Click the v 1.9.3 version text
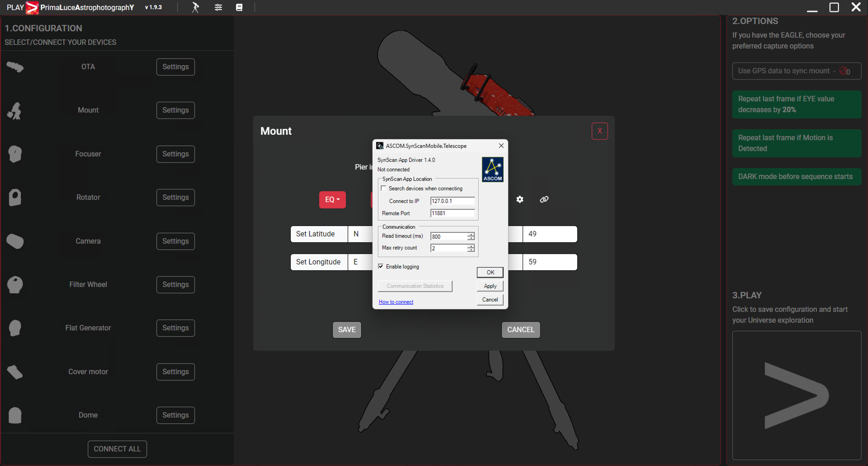 (x=153, y=7)
